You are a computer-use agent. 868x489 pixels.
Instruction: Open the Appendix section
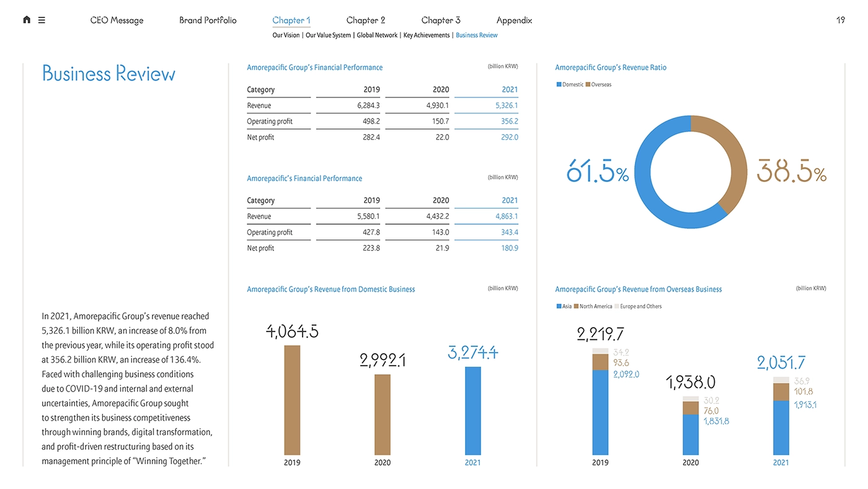click(x=514, y=20)
